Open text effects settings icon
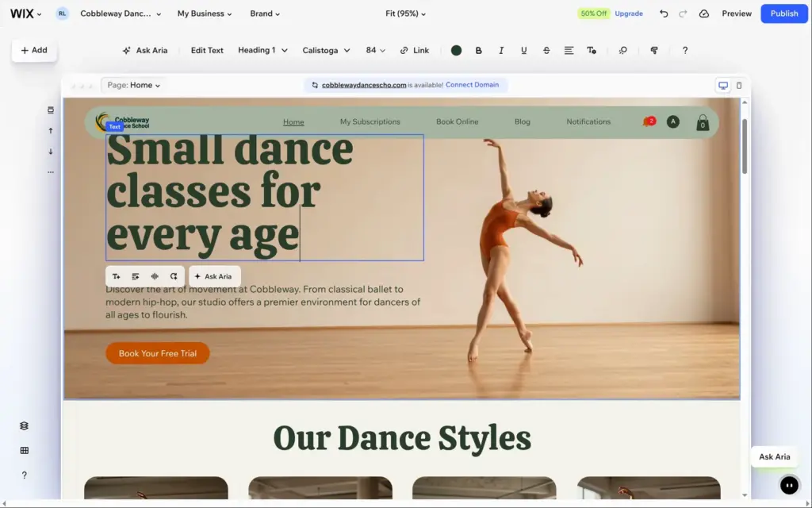812x508 pixels. pos(592,50)
